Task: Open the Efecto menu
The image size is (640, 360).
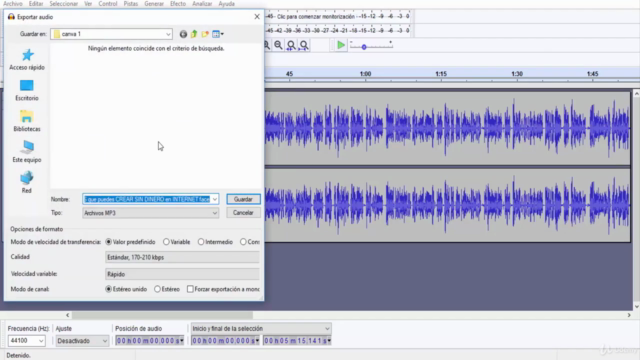Action: pyautogui.click(x=178, y=4)
